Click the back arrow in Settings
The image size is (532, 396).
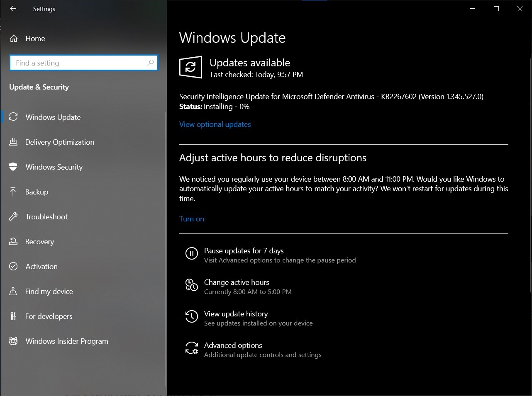[13, 9]
